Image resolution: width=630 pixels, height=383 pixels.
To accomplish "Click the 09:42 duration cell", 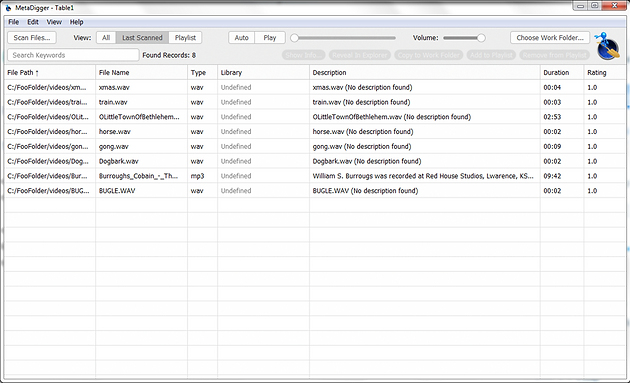I will pos(562,176).
